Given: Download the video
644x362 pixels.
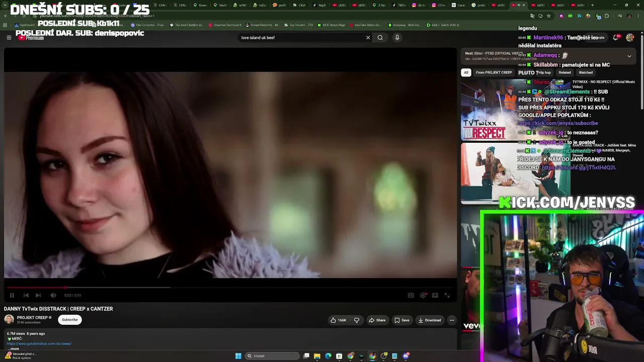Looking at the screenshot, I should (x=429, y=320).
